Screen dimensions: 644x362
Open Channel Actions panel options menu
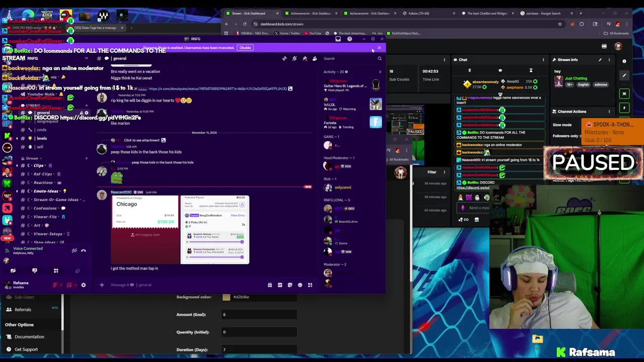coord(609,112)
